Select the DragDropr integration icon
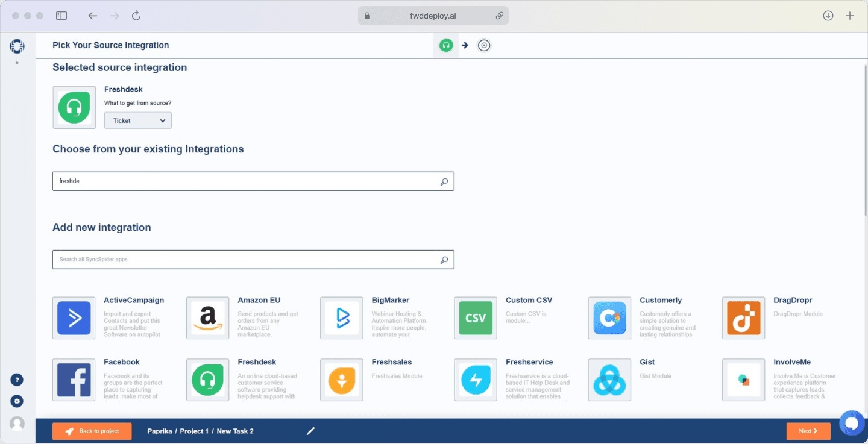Screen dimensions: 868x444 [743, 318]
